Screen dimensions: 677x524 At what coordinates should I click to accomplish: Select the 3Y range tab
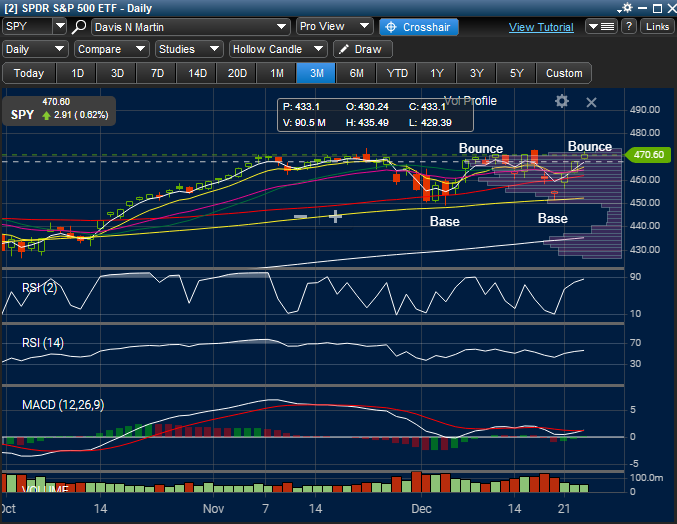(x=477, y=73)
